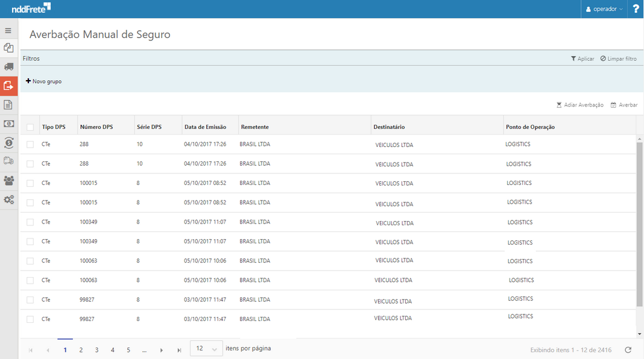
Task: Open the items per page dropdown
Action: 206,349
